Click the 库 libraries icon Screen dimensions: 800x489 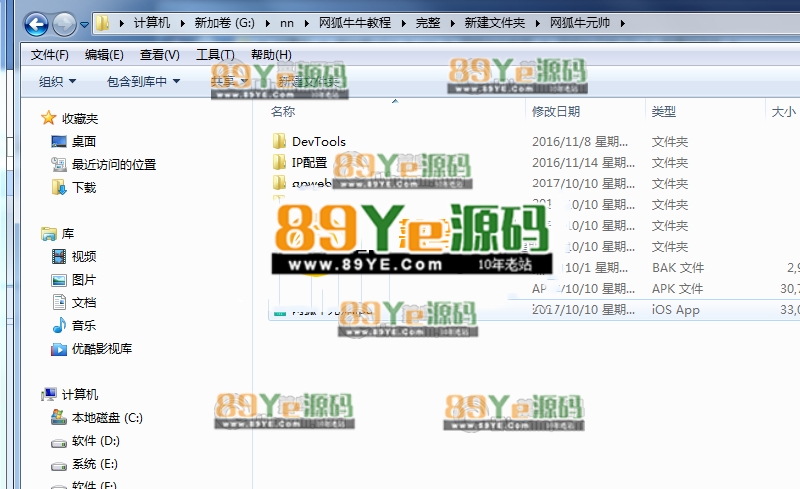pos(48,234)
